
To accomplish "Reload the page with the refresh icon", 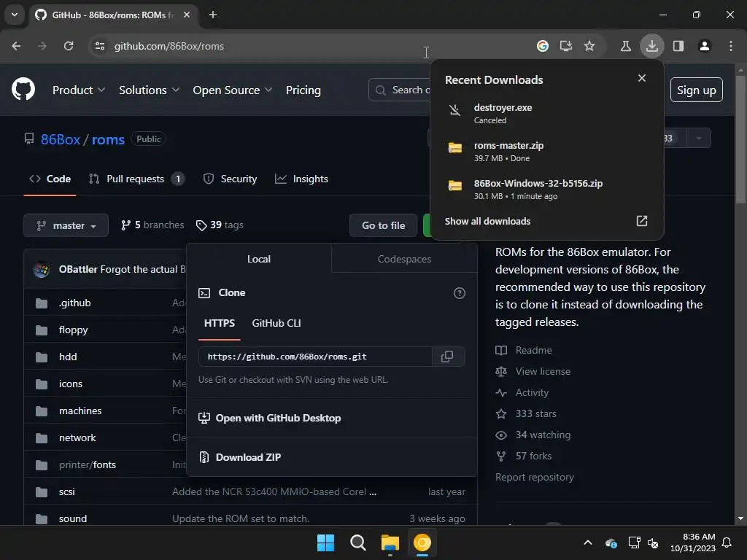I will coord(69,46).
